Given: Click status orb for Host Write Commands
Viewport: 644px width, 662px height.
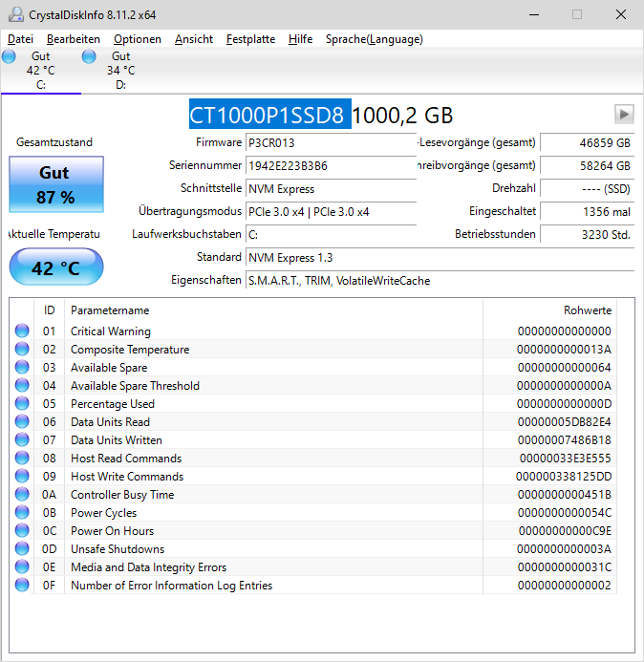Looking at the screenshot, I should tap(22, 476).
